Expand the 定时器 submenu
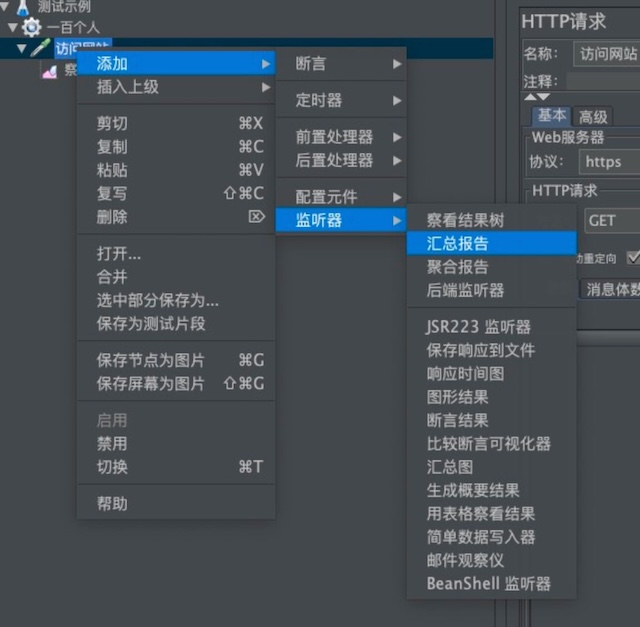 pyautogui.click(x=341, y=100)
